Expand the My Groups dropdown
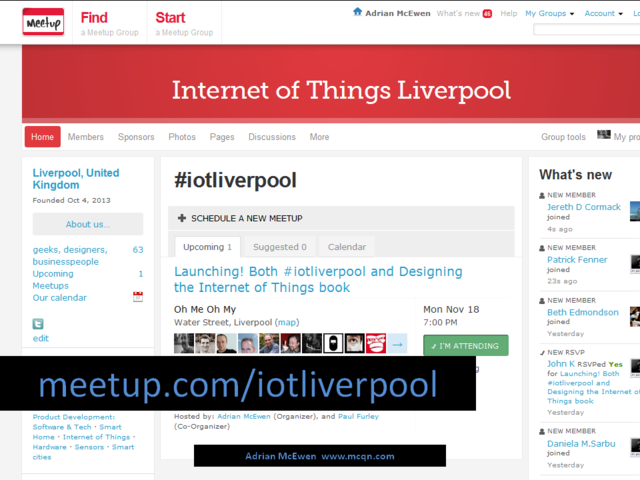This screenshot has height=480, width=640. 549,13
